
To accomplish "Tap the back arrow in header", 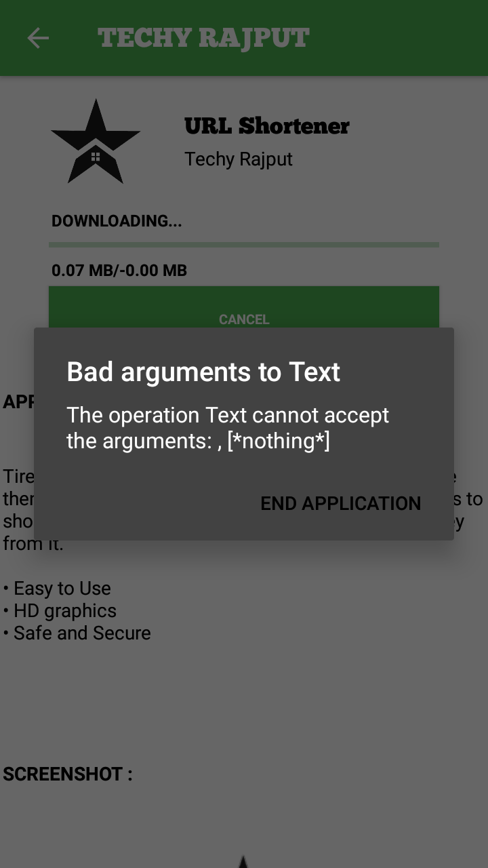I will coord(38,38).
